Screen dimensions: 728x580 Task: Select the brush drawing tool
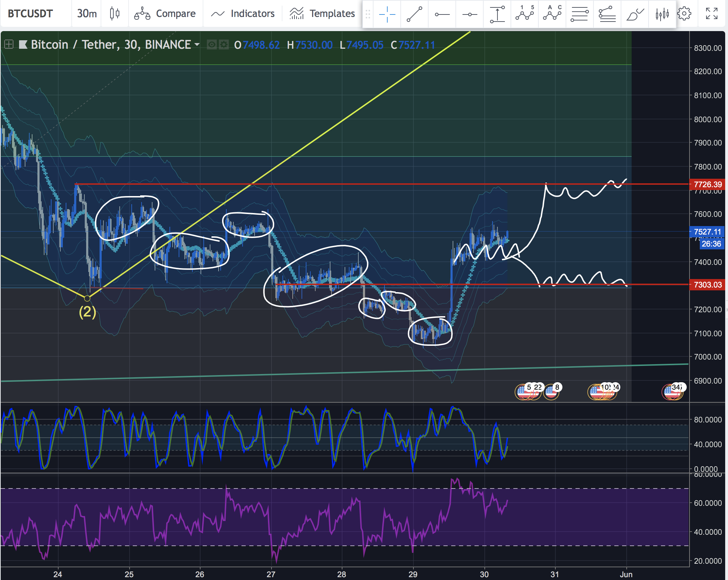[x=635, y=14]
